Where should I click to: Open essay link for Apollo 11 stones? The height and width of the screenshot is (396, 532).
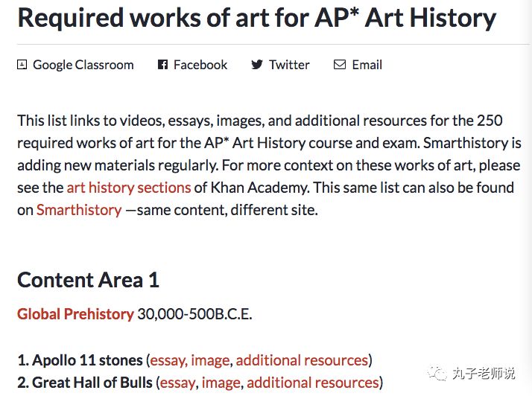click(x=168, y=360)
